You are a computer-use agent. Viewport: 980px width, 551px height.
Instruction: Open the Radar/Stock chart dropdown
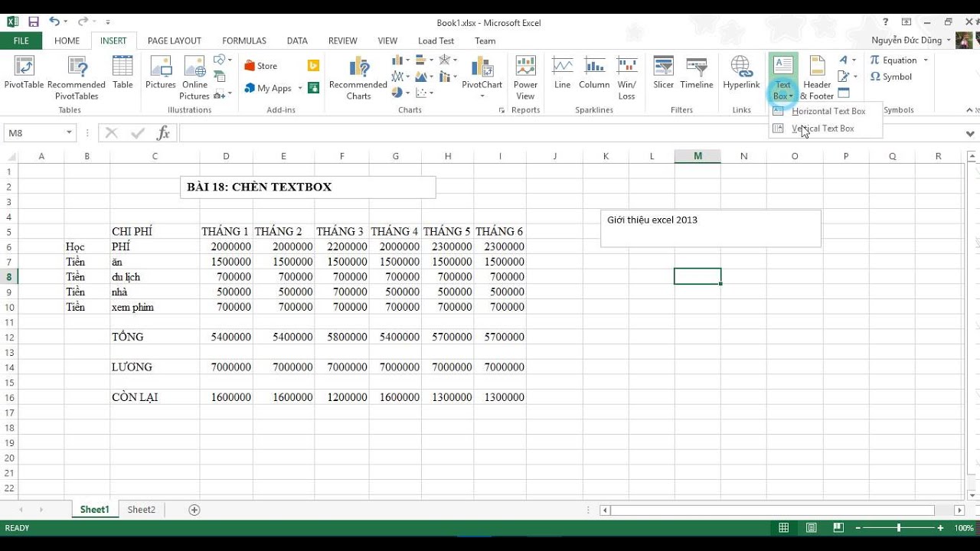(449, 60)
